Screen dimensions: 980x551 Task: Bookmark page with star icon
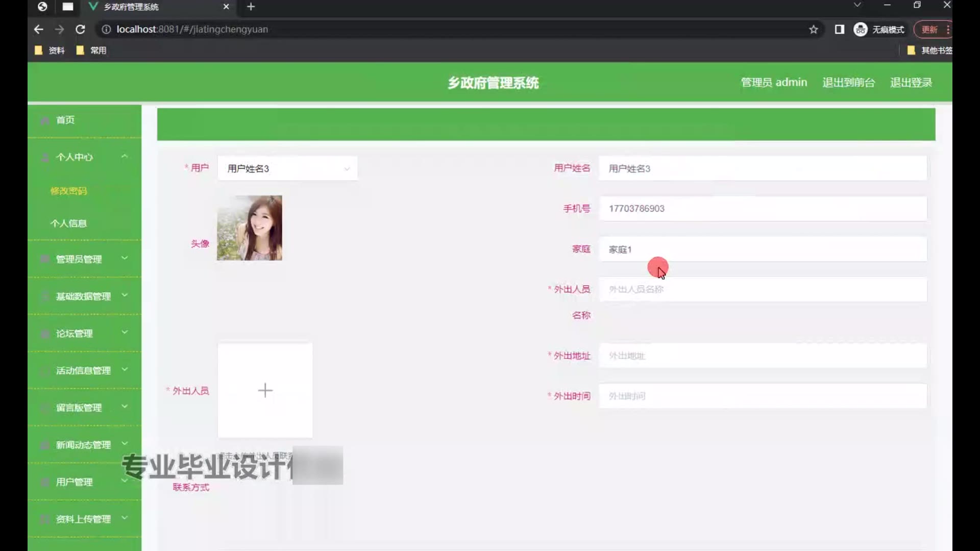814,30
